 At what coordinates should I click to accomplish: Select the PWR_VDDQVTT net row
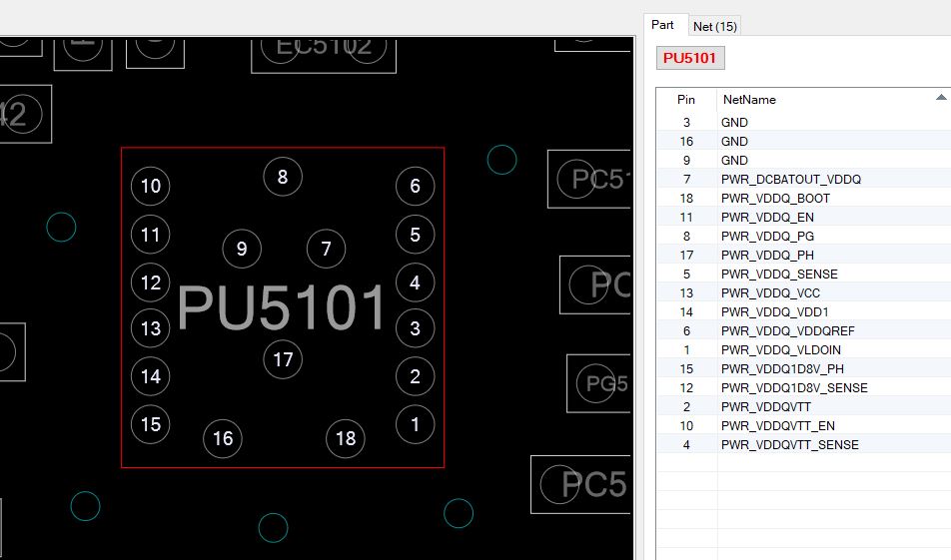click(x=803, y=406)
